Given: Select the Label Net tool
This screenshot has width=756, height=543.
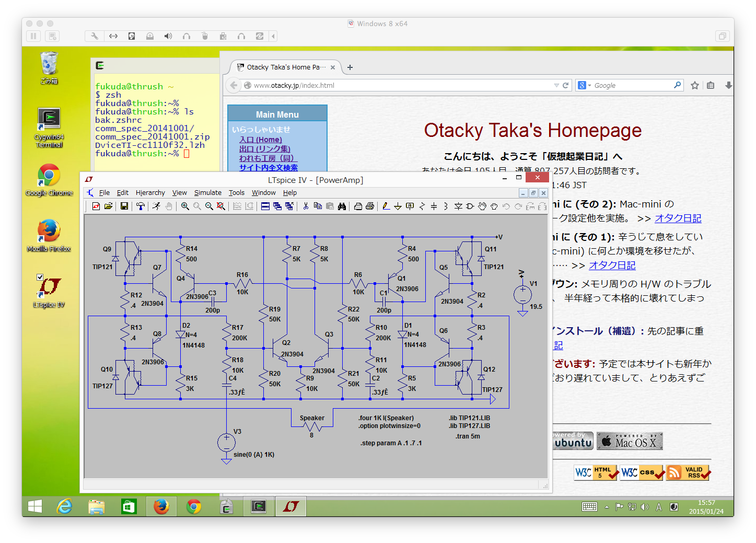Looking at the screenshot, I should (410, 206).
